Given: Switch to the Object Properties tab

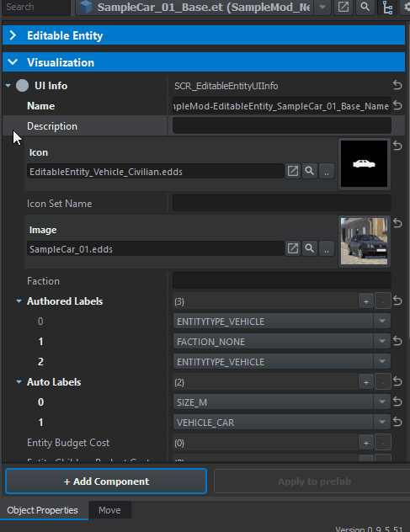Looking at the screenshot, I should 42,510.
